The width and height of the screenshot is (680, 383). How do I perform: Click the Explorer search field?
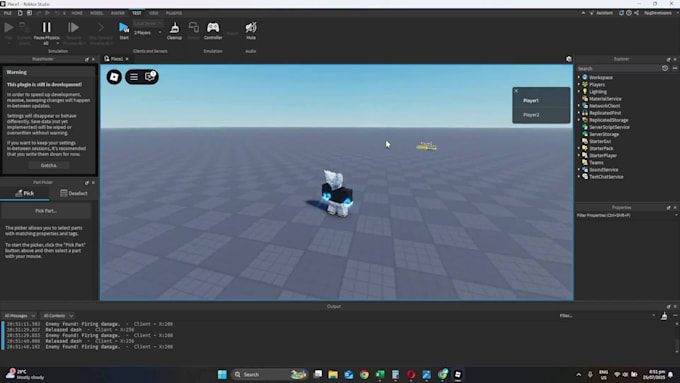click(618, 69)
